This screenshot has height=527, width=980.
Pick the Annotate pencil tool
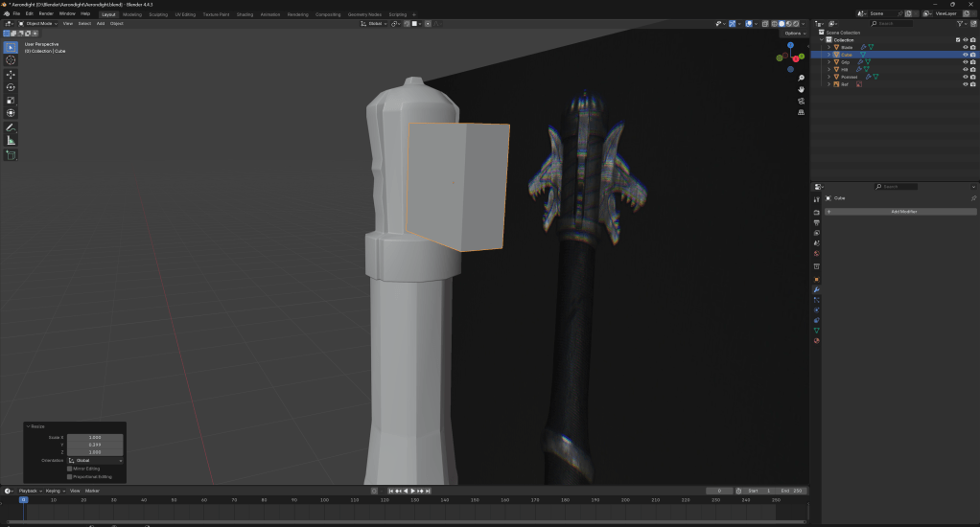(11, 127)
